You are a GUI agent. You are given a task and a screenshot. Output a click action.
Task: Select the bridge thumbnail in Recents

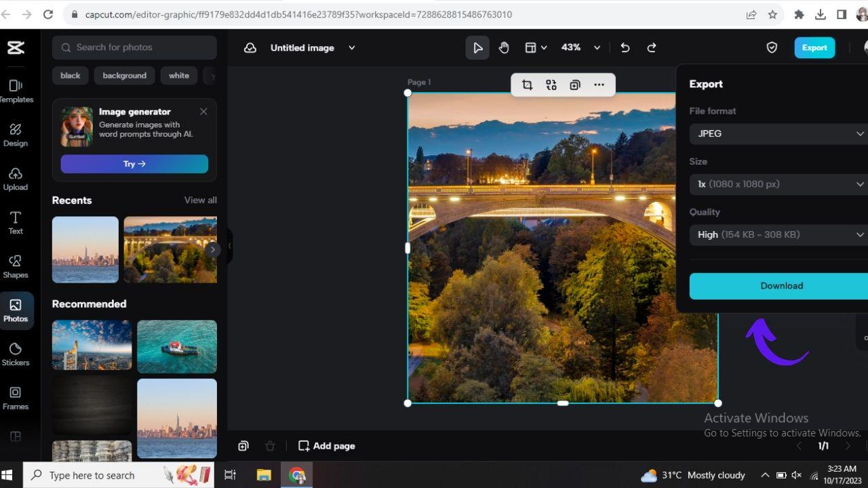pyautogui.click(x=170, y=249)
